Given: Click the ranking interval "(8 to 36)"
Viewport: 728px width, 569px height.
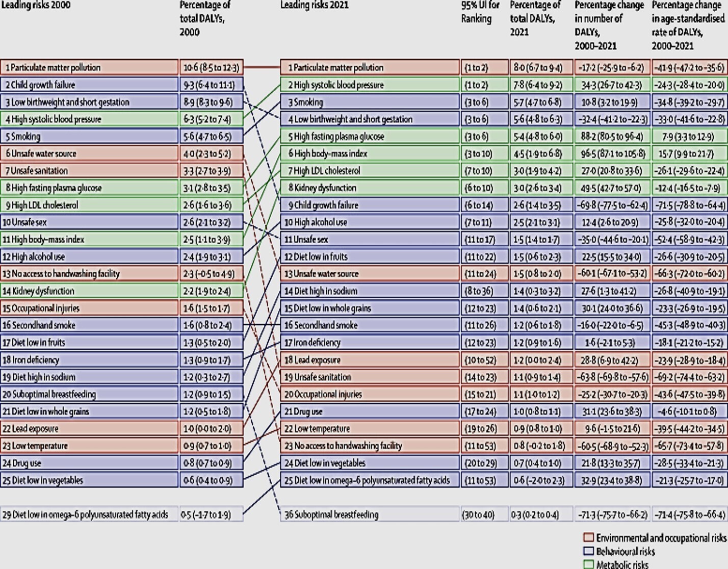Looking at the screenshot, I should click(x=484, y=291).
